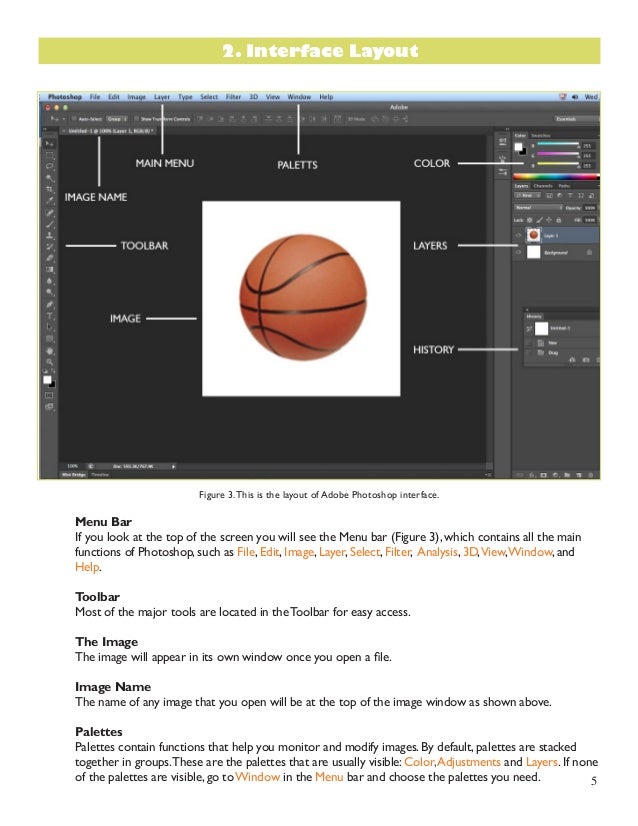Screen dimensions: 638x826
Task: Click the cyan color slider
Action: tap(558, 144)
